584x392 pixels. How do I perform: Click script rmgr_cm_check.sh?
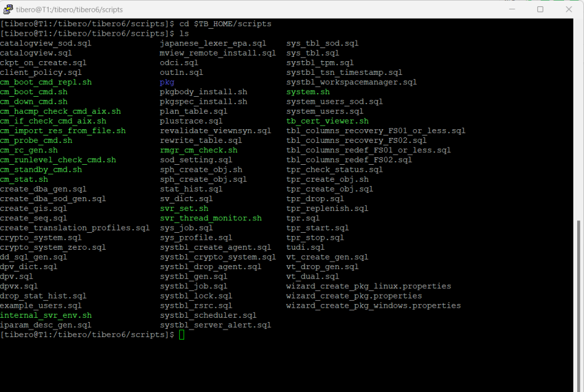coord(198,150)
